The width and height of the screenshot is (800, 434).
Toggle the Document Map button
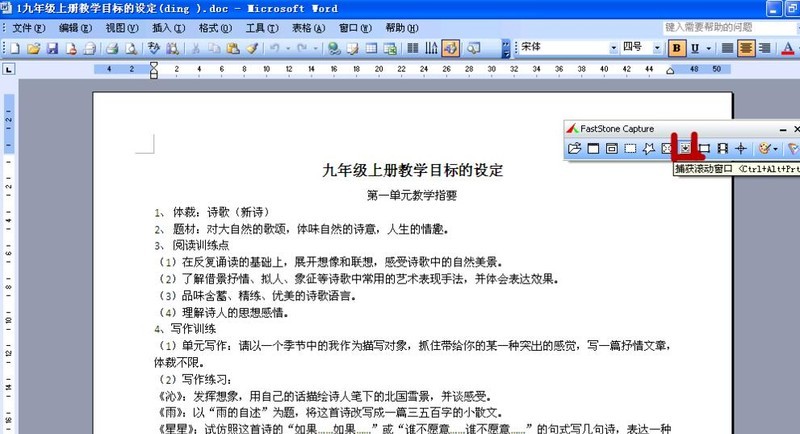(x=474, y=48)
